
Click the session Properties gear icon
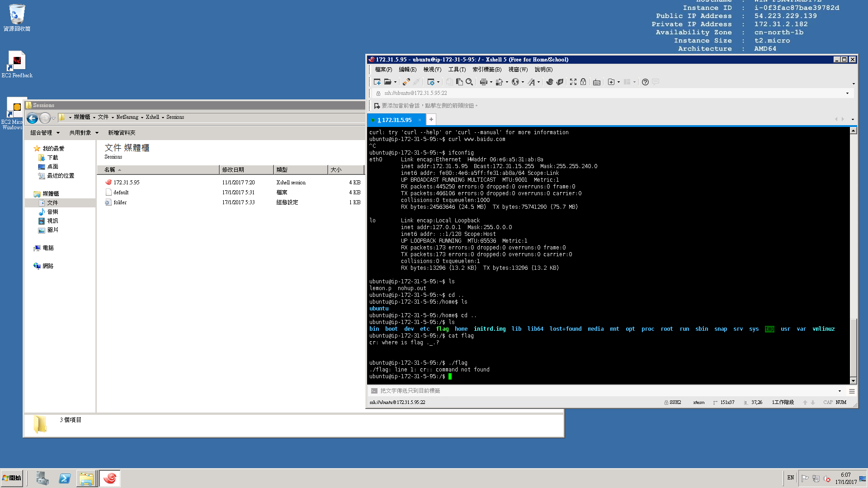pyautogui.click(x=431, y=82)
